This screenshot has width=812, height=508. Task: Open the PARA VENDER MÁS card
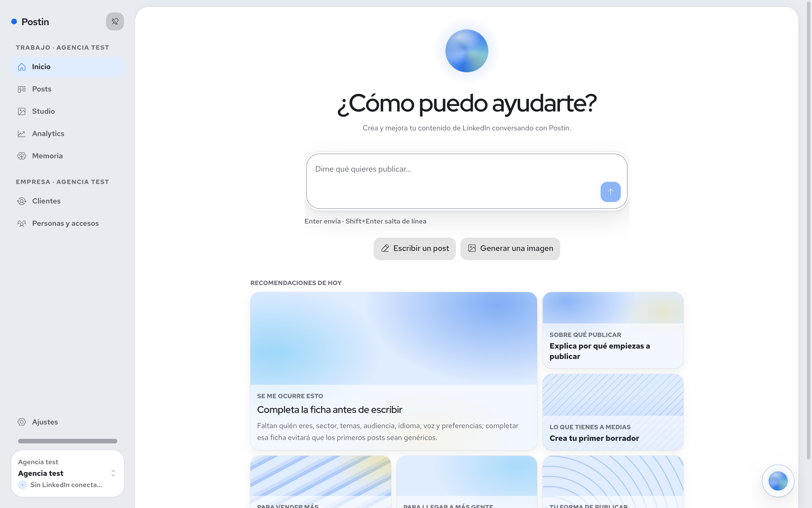(x=321, y=482)
